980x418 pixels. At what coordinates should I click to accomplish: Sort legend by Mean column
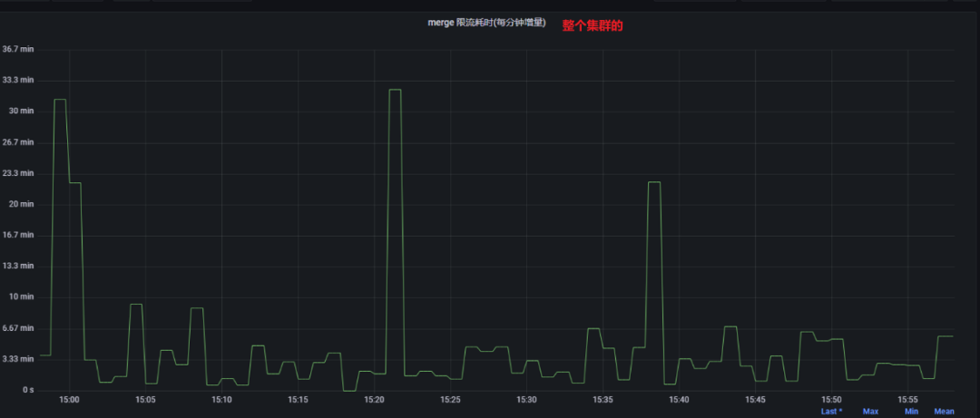click(944, 411)
